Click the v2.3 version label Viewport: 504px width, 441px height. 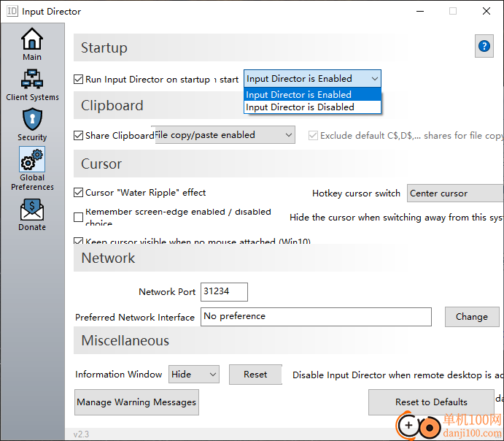[81, 434]
